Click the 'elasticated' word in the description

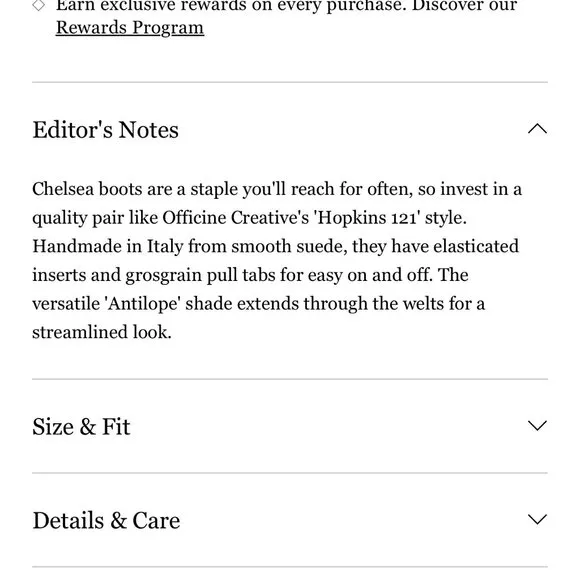[x=476, y=246]
